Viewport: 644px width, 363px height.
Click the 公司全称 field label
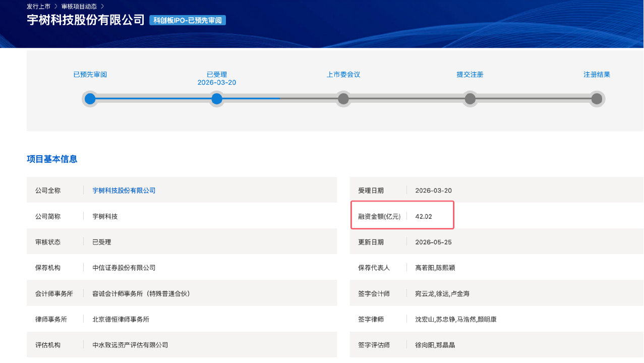pos(48,191)
